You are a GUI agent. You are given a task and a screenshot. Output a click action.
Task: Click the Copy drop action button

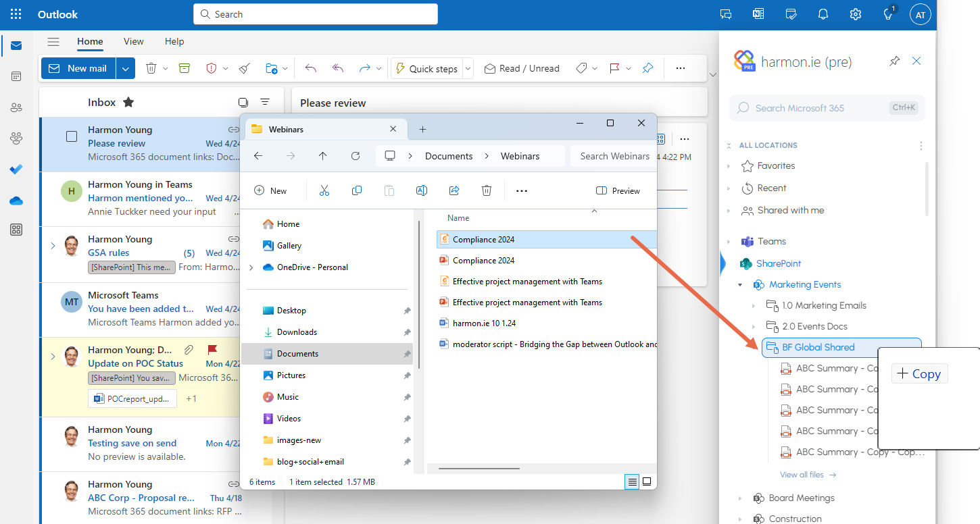point(920,373)
